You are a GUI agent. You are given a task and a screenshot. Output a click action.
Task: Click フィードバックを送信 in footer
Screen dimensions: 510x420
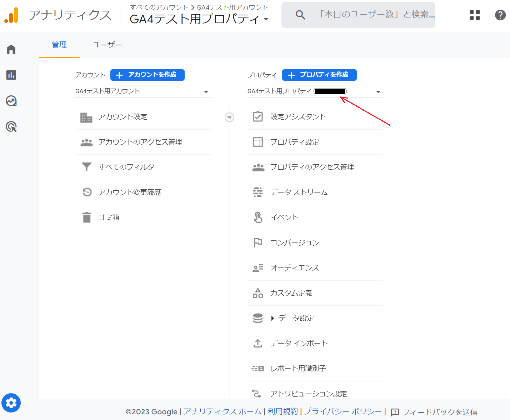[434, 412]
